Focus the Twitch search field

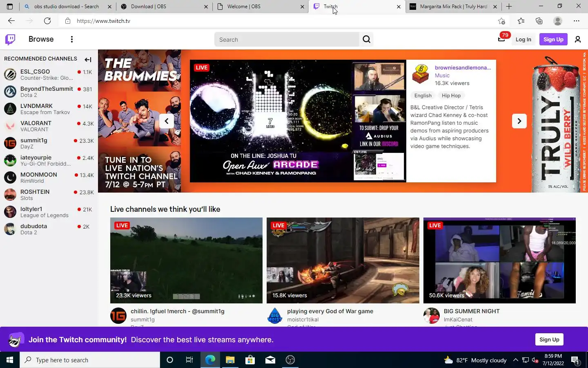click(x=287, y=39)
